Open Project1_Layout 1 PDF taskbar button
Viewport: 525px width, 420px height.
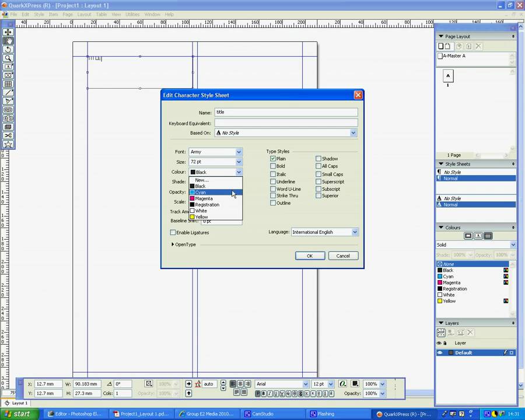pos(143,414)
